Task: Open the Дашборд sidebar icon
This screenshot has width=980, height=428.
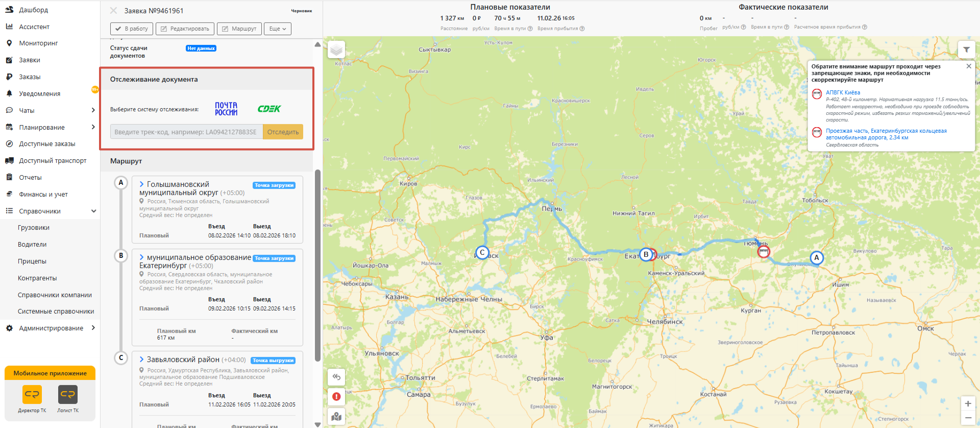Action: coord(9,10)
